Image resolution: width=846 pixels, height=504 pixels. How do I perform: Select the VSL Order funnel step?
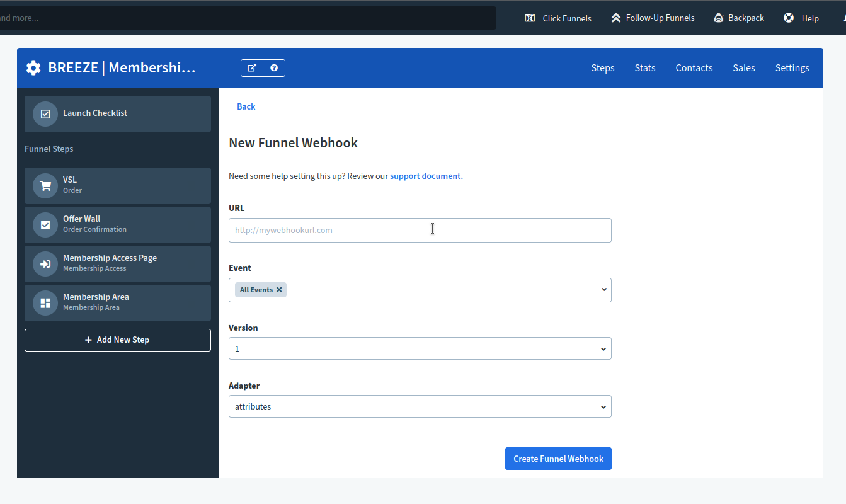click(118, 186)
